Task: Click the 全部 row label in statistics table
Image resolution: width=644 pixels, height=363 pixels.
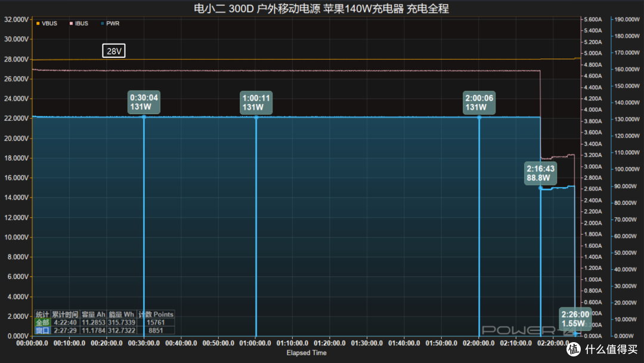Action: click(x=42, y=322)
